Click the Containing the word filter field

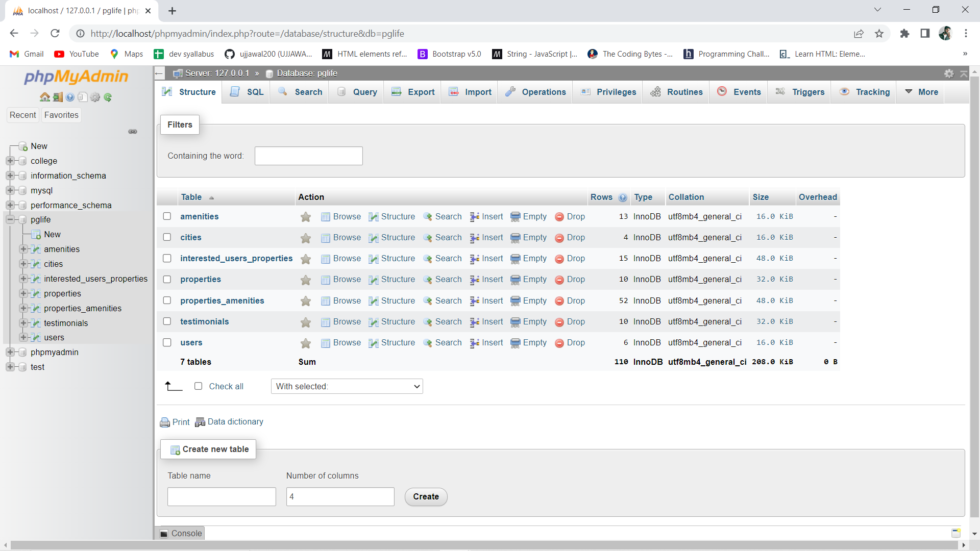tap(309, 156)
